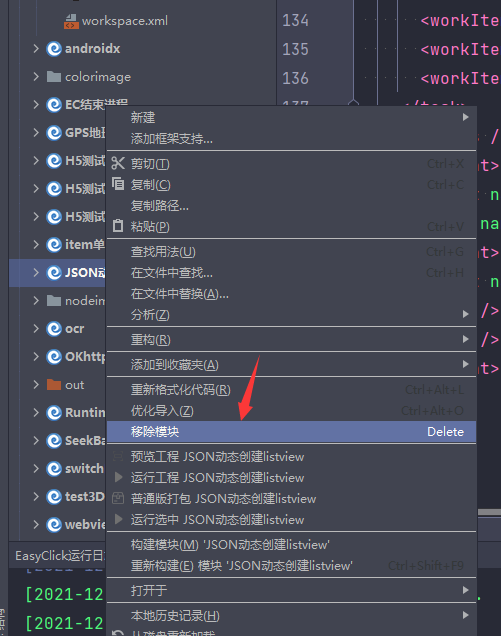Open the 新建 submenu arrow
Image resolution: width=501 pixels, height=636 pixels.
pyautogui.click(x=466, y=117)
